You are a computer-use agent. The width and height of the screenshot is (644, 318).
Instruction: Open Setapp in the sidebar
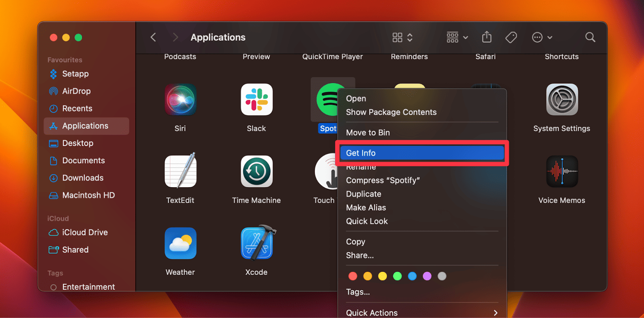pos(86,74)
